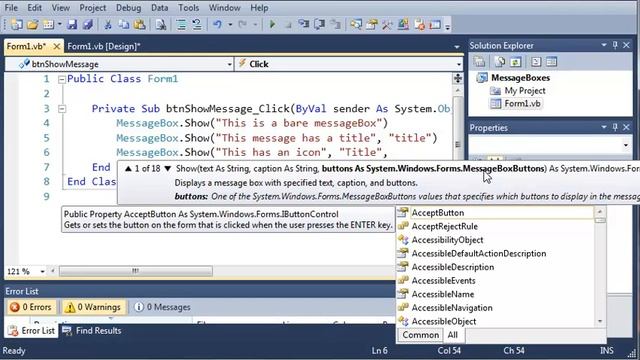This screenshot has height=360, width=640.
Task: Start debugging with the green play icon
Action: tap(272, 25)
